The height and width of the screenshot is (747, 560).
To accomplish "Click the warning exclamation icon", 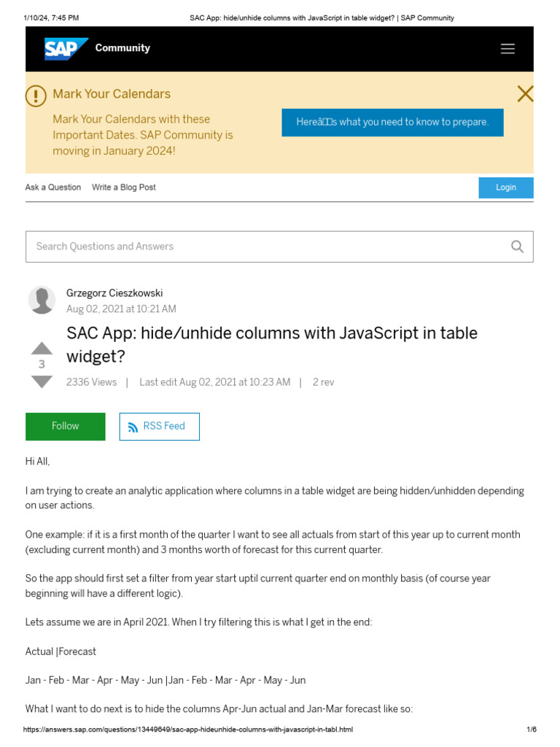I will (36, 96).
